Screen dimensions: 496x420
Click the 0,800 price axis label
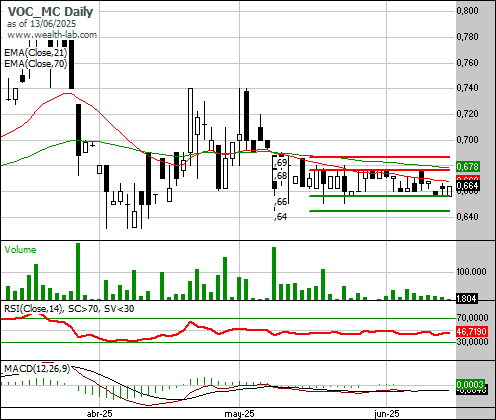[467, 11]
